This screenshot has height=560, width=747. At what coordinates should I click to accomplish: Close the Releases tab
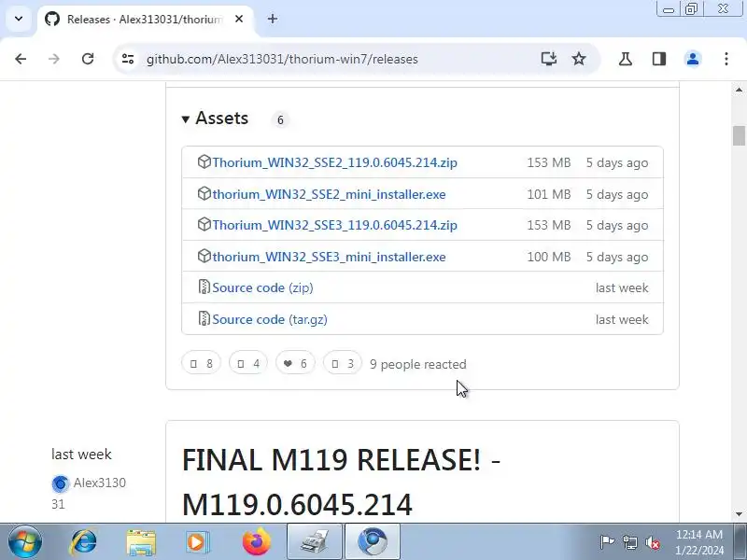(x=239, y=19)
